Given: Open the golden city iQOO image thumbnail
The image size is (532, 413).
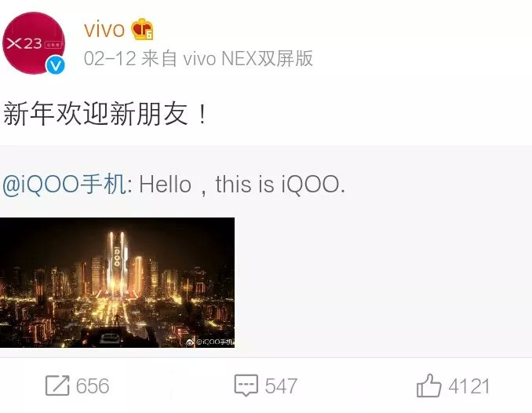Looking at the screenshot, I should coord(117,283).
